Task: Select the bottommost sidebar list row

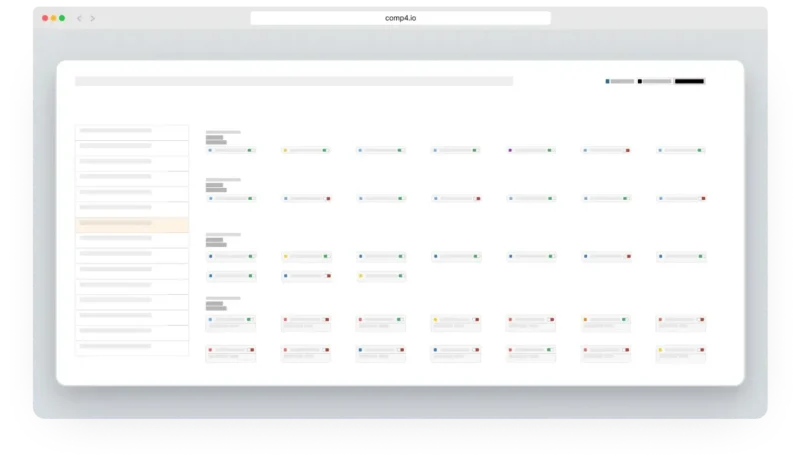Action: 132,347
